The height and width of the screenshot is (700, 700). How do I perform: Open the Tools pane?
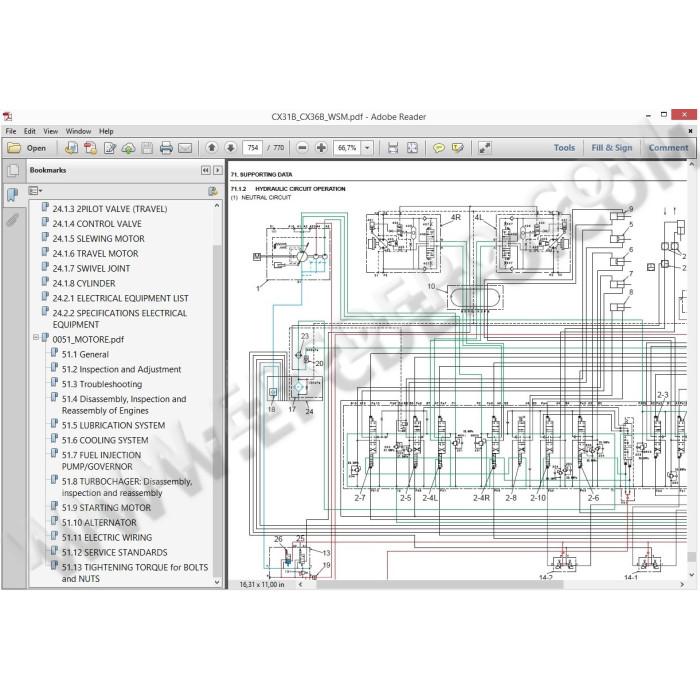tap(564, 148)
